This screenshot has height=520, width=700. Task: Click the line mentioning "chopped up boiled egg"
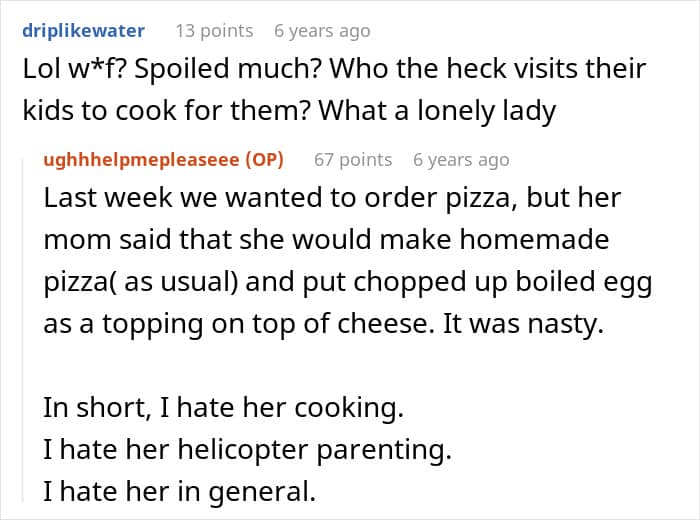(348, 283)
